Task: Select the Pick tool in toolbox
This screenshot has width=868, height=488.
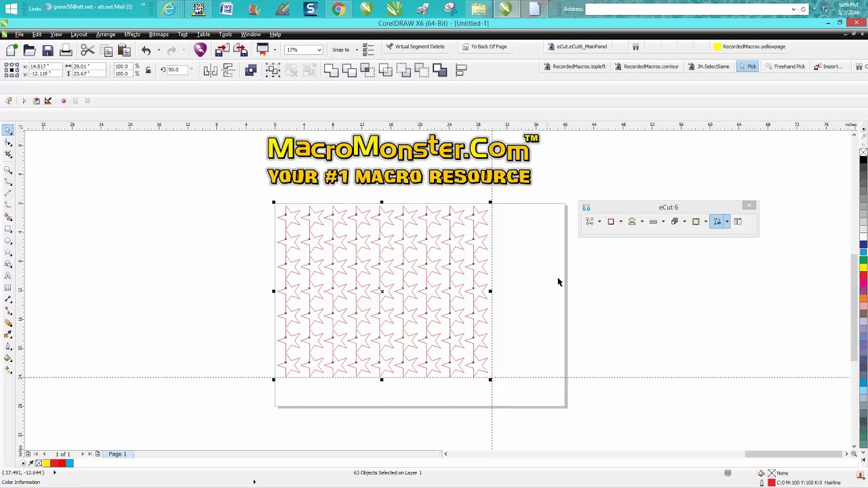Action: coord(8,131)
